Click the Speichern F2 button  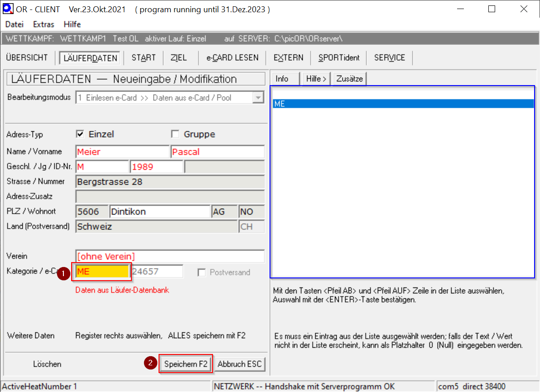click(x=186, y=364)
